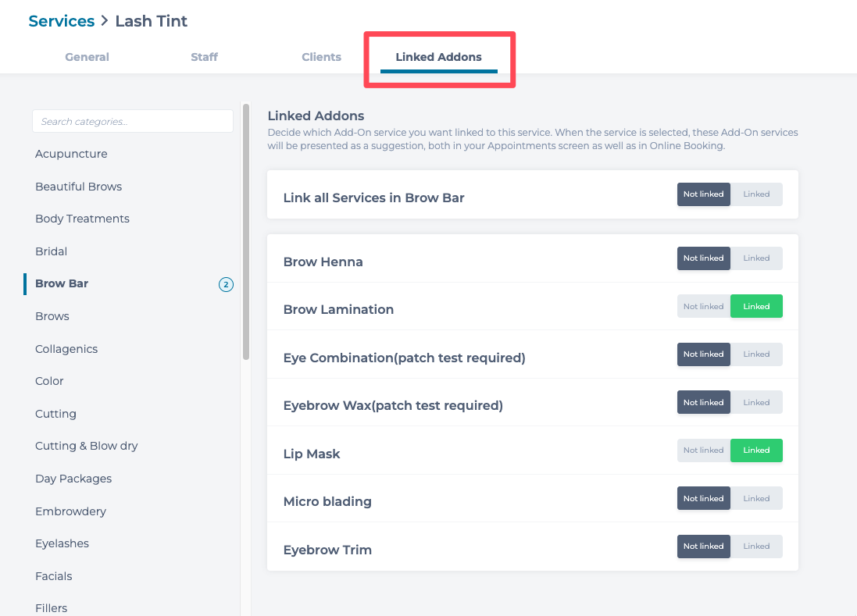Link all Services in Brow Bar

tap(755, 194)
